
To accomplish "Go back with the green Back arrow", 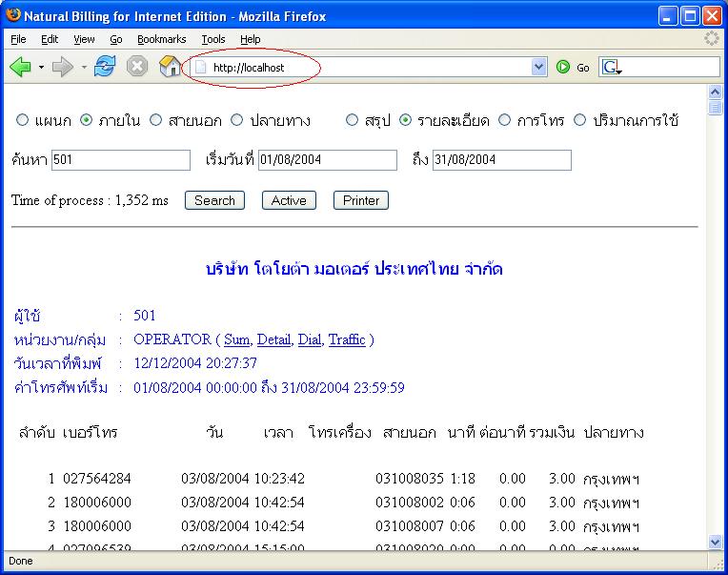I will tap(20, 67).
